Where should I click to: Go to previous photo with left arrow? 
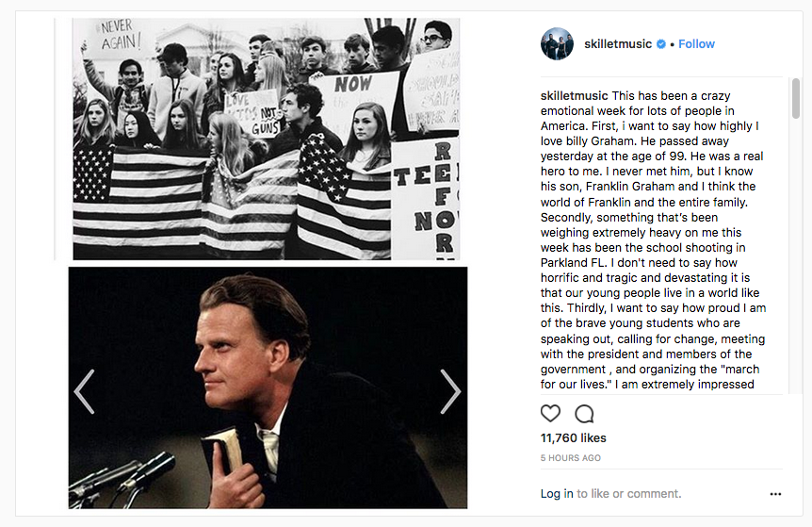84,391
